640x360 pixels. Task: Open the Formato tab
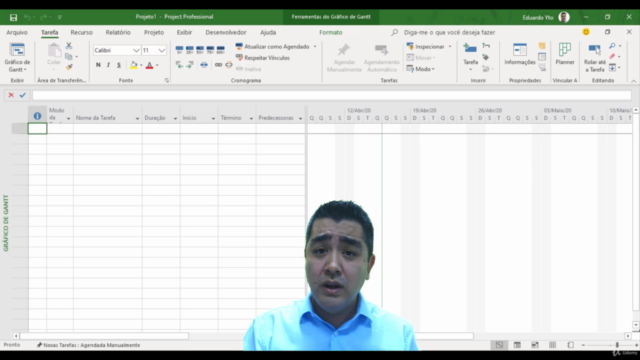pyautogui.click(x=331, y=32)
